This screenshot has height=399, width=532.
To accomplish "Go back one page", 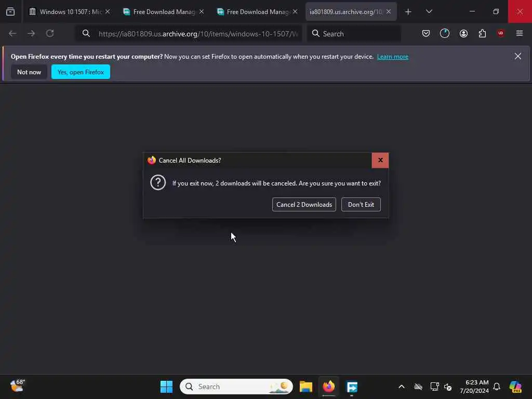I will pyautogui.click(x=12, y=33).
